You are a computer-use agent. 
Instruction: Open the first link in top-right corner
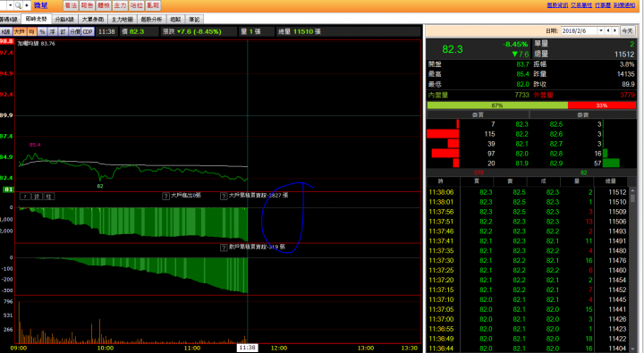click(x=557, y=5)
